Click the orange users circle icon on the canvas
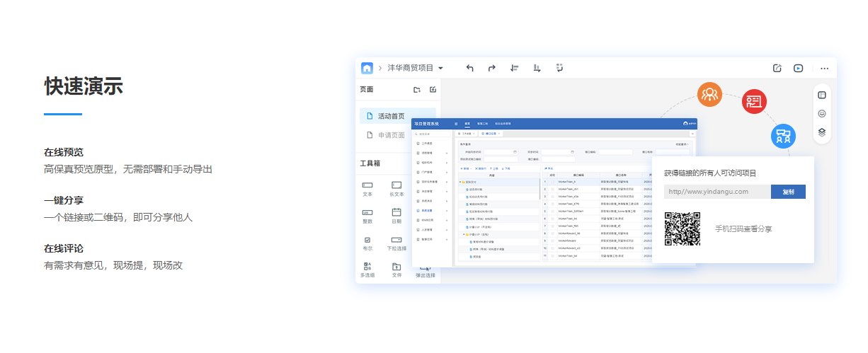 709,94
